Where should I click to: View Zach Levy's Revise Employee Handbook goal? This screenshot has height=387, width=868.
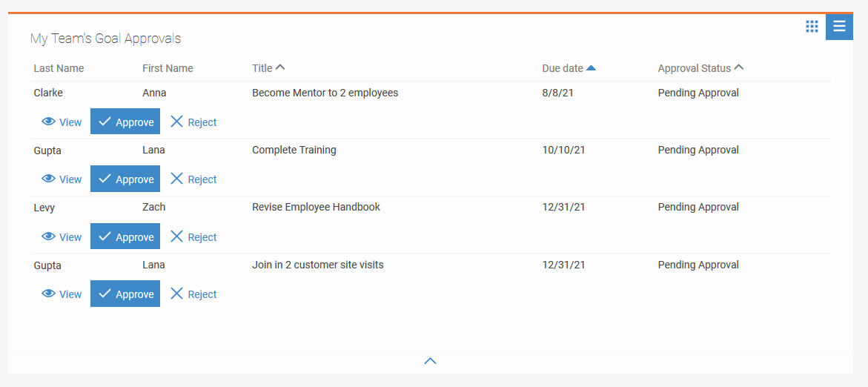pyautogui.click(x=62, y=237)
